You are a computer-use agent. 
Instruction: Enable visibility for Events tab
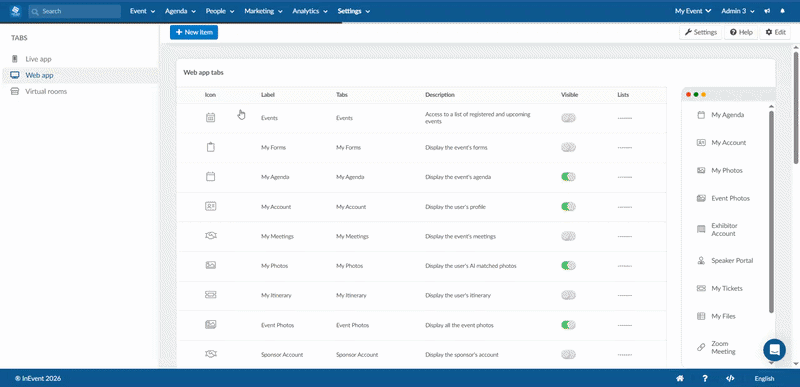[x=568, y=118]
